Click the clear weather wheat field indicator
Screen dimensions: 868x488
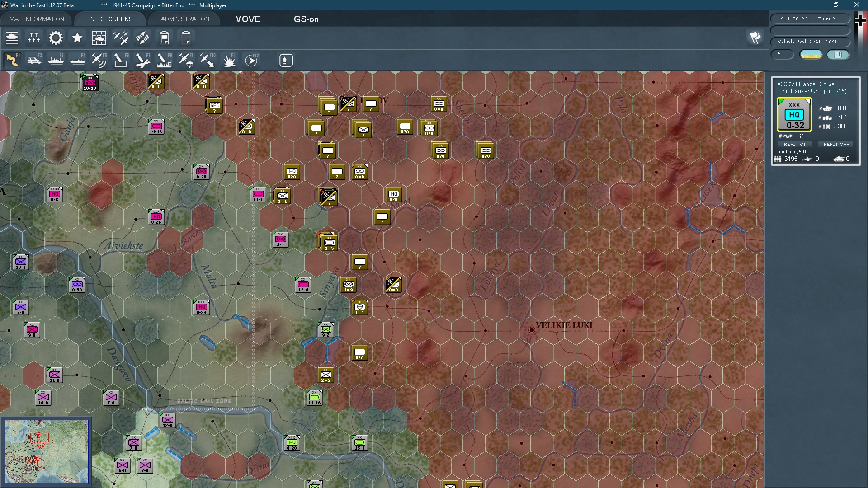point(811,55)
